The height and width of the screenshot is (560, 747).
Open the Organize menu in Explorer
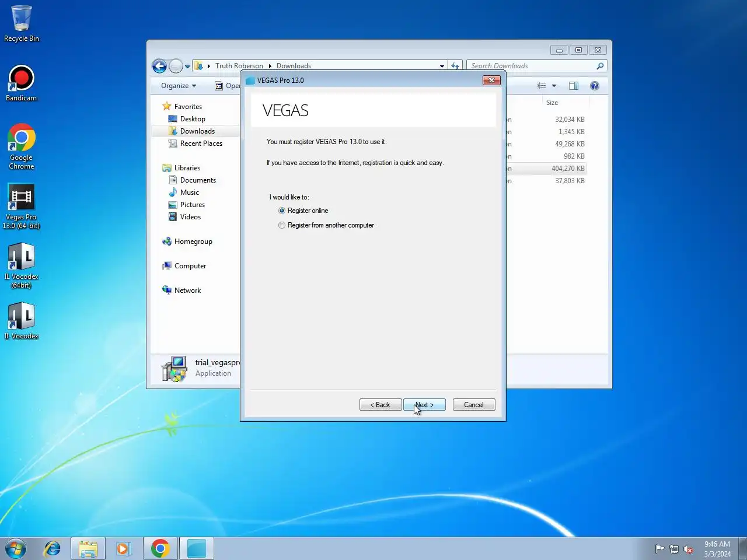[x=179, y=86]
